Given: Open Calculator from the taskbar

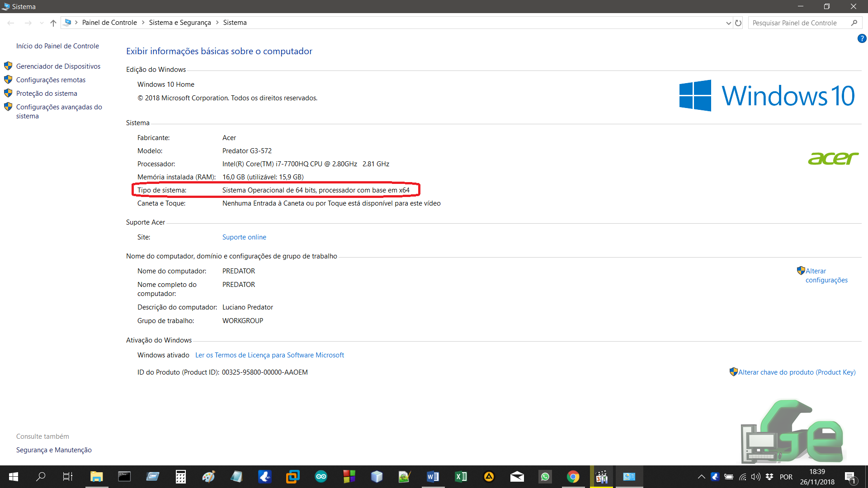Looking at the screenshot, I should click(180, 477).
